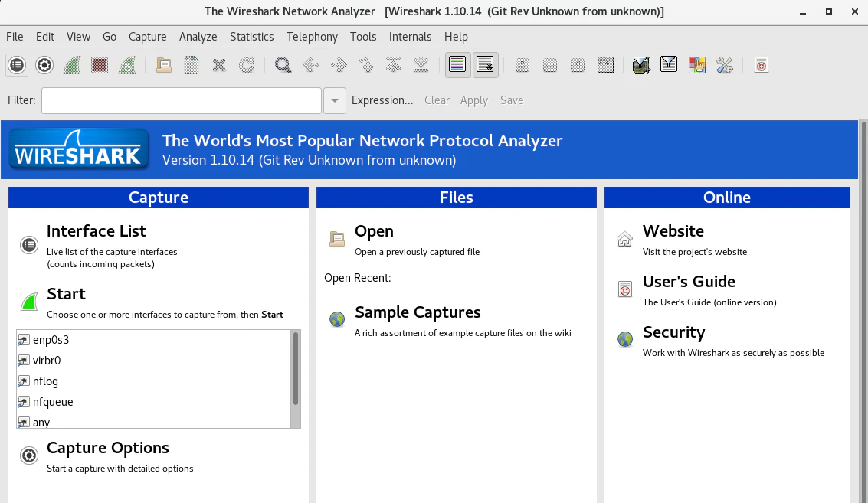868x503 pixels.
Task: Open the Capture menu
Action: click(x=147, y=37)
